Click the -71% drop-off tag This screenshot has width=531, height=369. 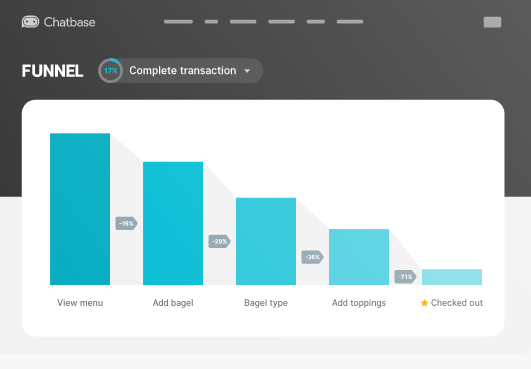[405, 277]
